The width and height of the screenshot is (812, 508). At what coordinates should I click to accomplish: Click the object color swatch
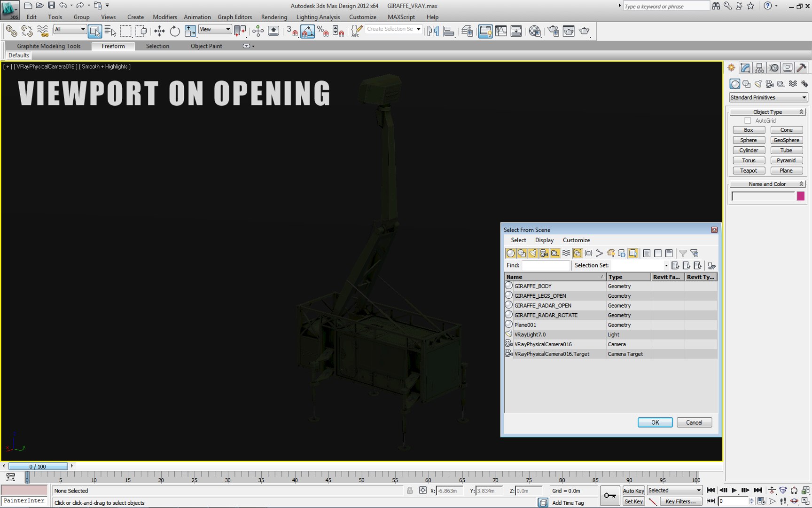pos(801,197)
